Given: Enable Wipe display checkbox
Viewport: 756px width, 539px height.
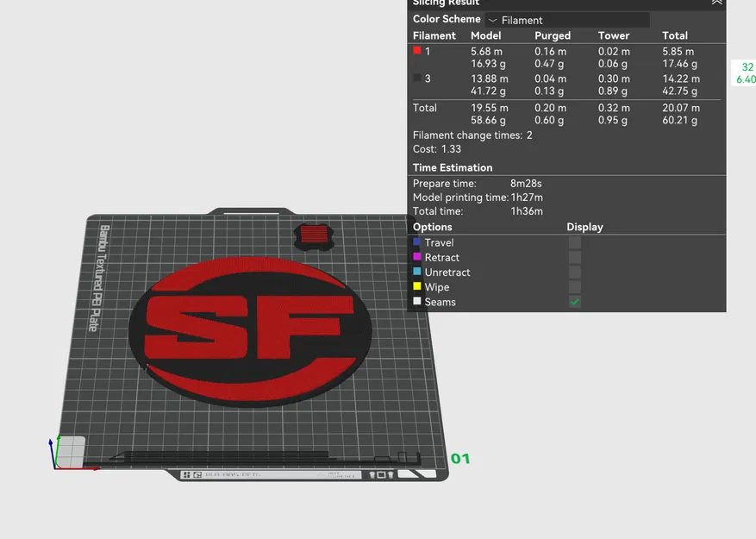Looking at the screenshot, I should pos(575,287).
